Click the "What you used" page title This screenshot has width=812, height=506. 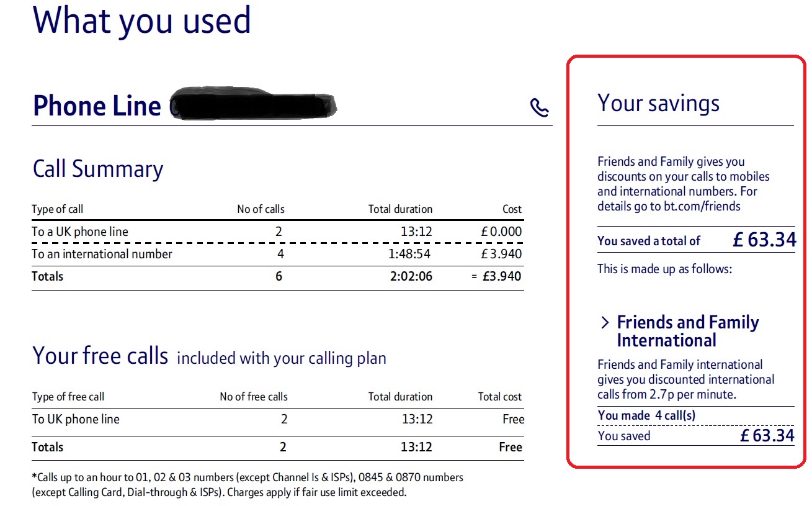point(142,21)
